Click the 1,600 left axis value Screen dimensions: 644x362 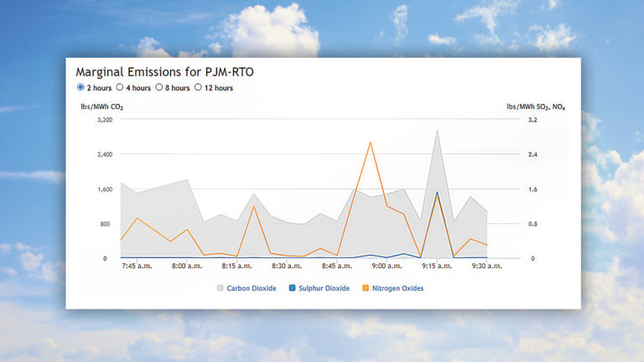(x=105, y=189)
